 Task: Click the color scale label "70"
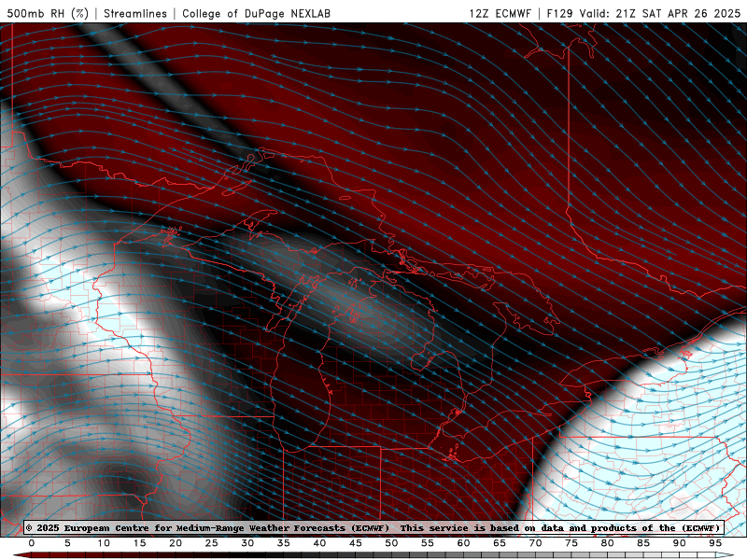tap(535, 543)
